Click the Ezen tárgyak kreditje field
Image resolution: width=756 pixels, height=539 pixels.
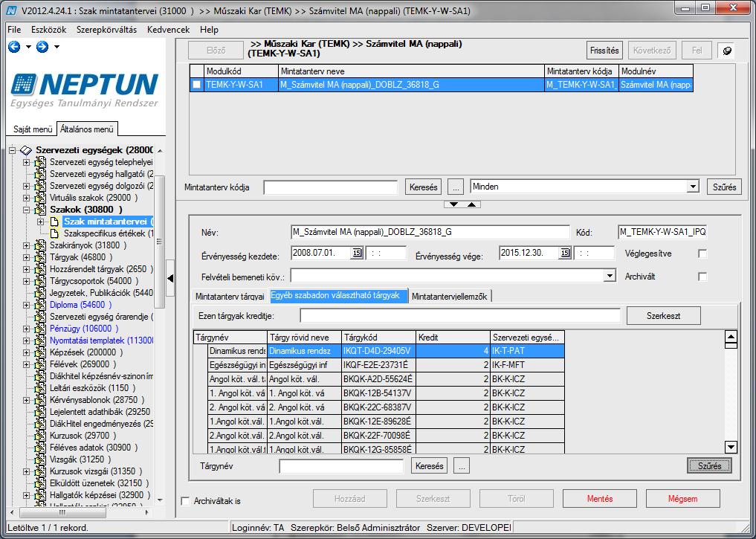pos(460,316)
